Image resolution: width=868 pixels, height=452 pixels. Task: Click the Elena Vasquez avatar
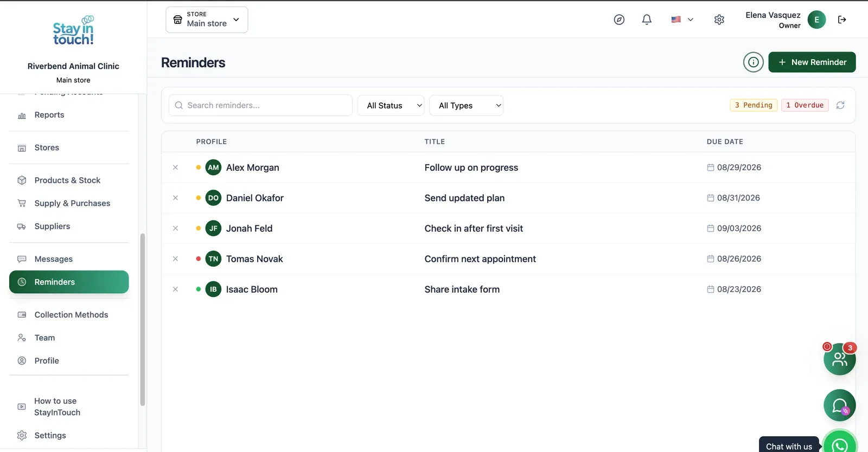point(816,20)
